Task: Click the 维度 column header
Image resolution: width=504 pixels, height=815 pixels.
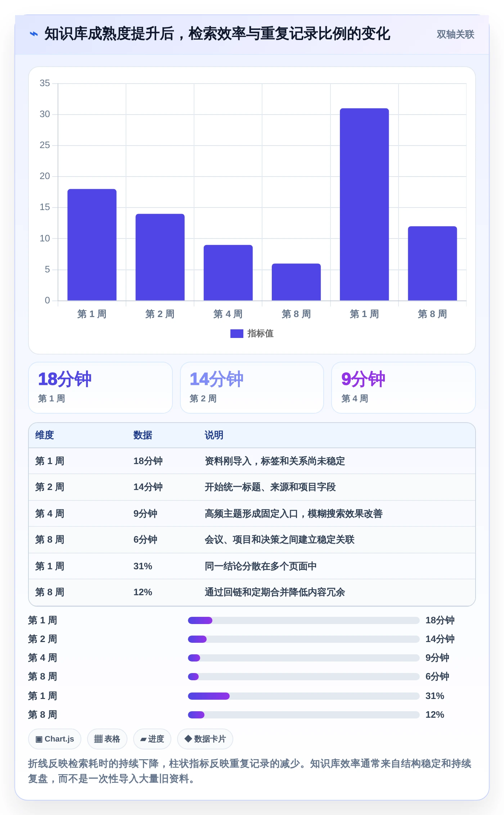Action: 45,435
